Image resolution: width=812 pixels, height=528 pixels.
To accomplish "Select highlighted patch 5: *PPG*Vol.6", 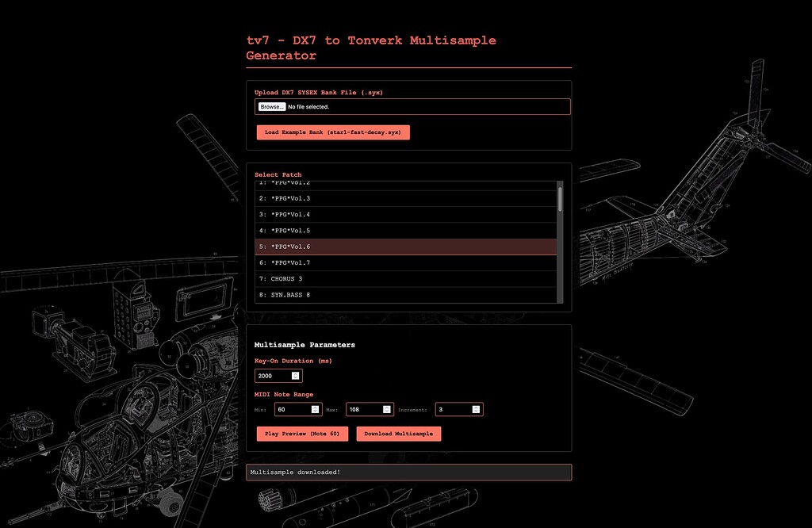I will click(405, 247).
